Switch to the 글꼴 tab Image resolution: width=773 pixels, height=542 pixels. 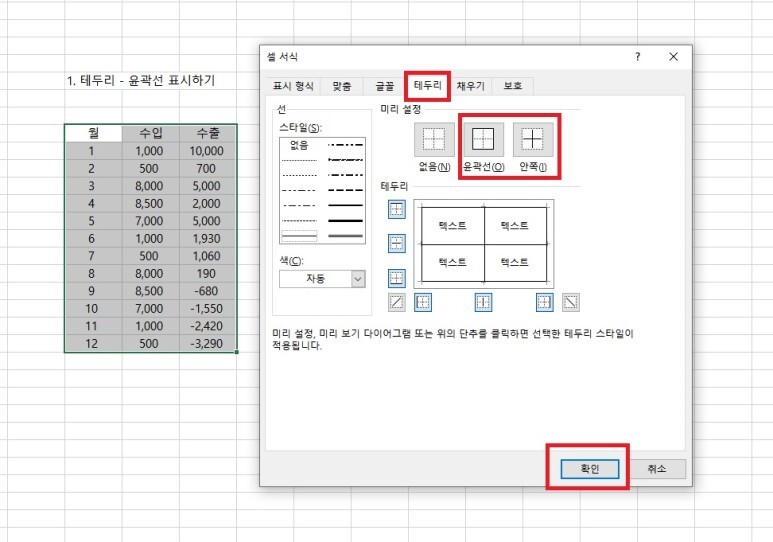pyautogui.click(x=385, y=86)
